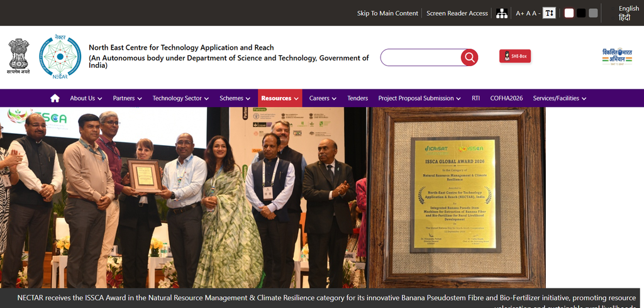This screenshot has height=308, width=644.
Task: Select the grey color theme swatch
Action: [x=593, y=13]
